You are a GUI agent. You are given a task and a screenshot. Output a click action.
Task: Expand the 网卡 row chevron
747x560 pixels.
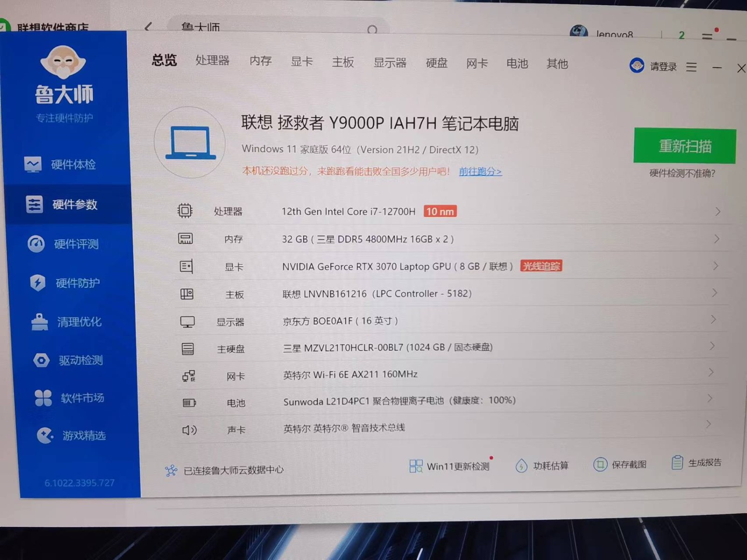(x=711, y=372)
